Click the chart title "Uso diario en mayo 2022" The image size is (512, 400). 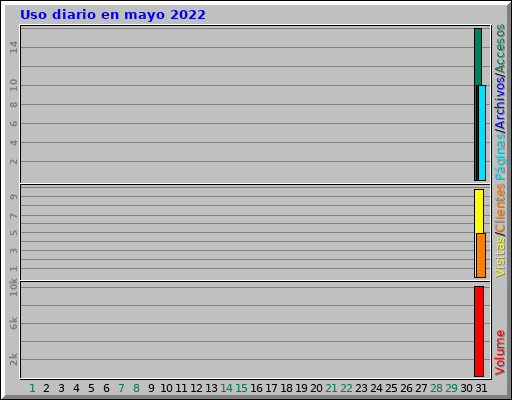[113, 15]
